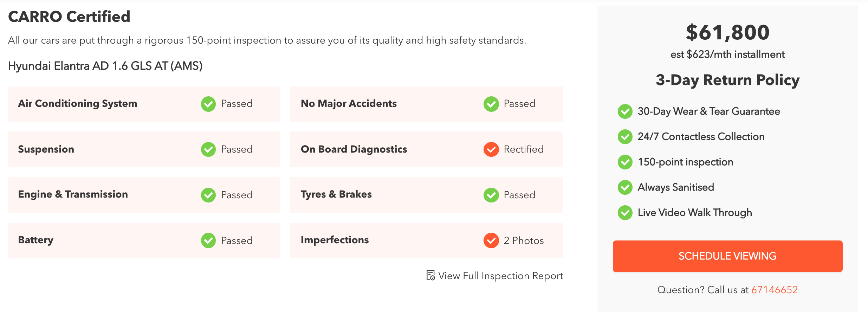Click the red check icon beside Imperfections
Viewport: 868px width, 315px height.
tap(491, 240)
